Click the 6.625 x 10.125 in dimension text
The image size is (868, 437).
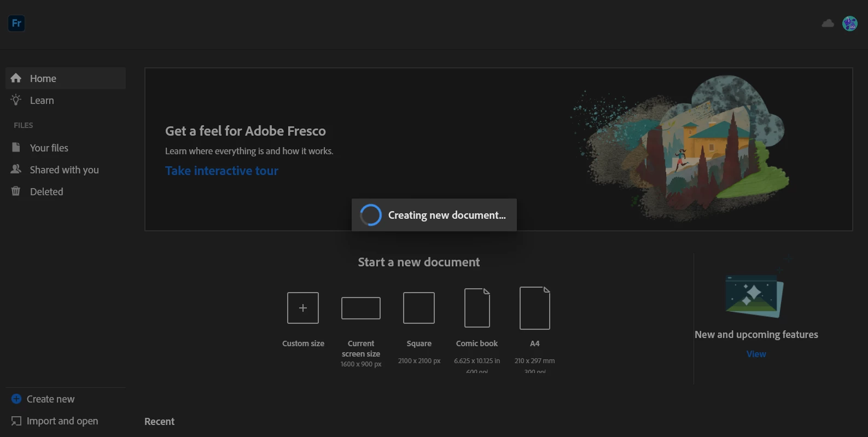477,361
